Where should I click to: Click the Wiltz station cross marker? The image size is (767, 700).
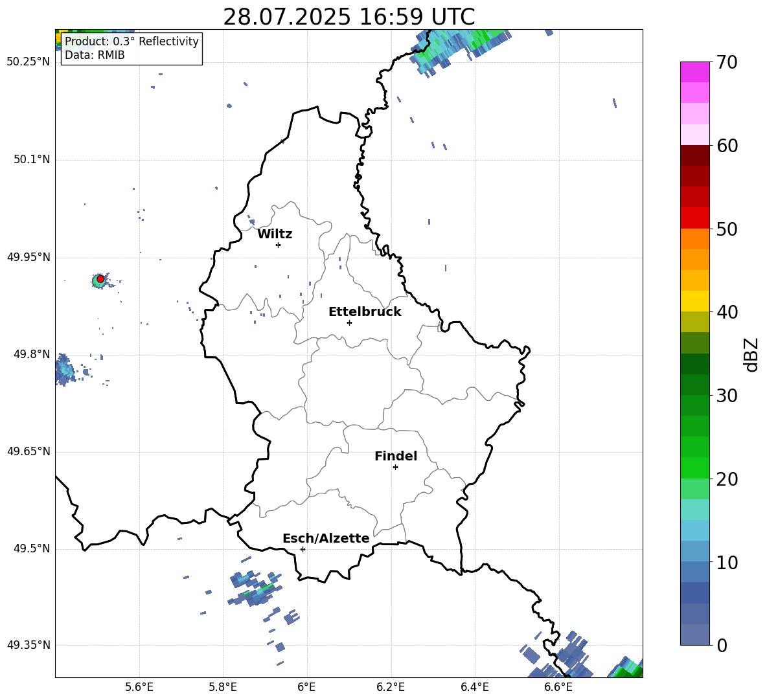click(279, 245)
